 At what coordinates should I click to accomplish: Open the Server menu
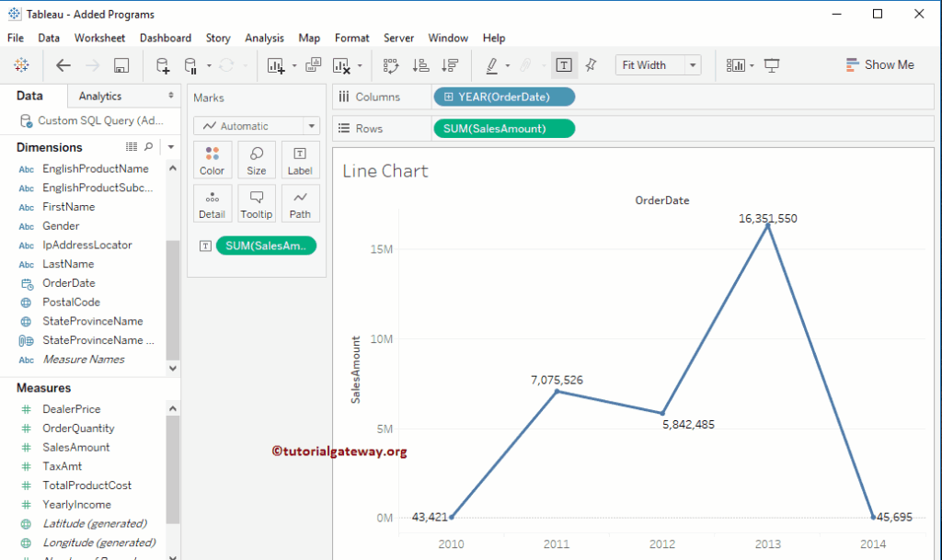[x=399, y=38]
